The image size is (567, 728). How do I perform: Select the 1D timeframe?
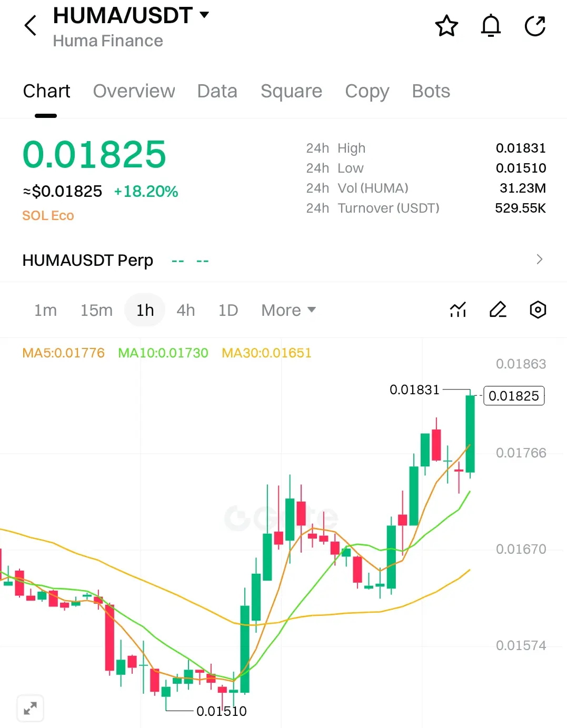[x=228, y=310]
